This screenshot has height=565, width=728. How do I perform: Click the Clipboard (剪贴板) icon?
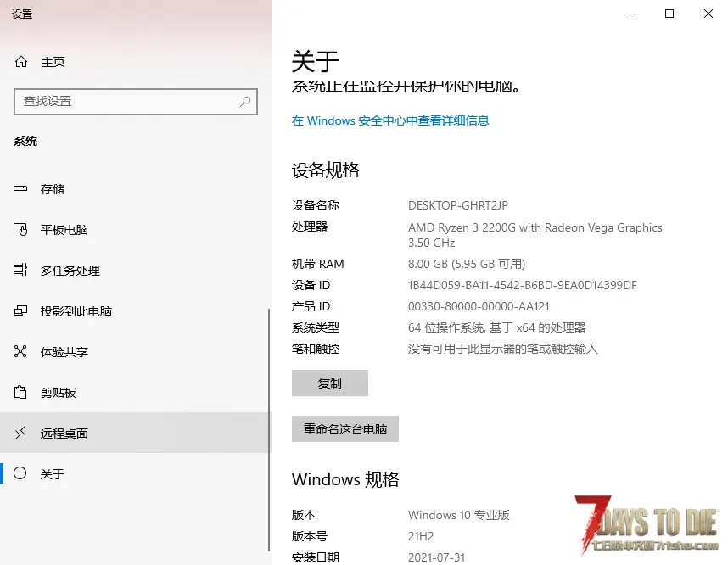(x=21, y=393)
